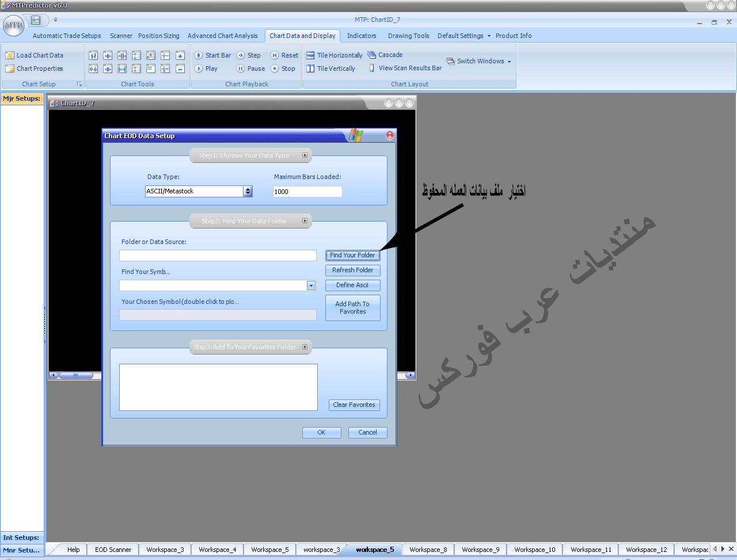Open the Find Your Symbol dropdown arrow
737x560 pixels.
311,285
